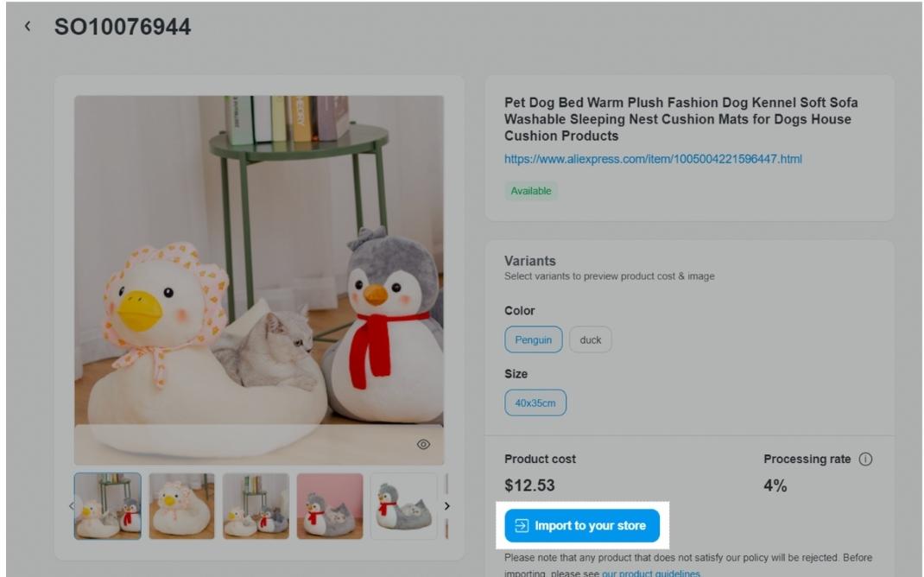Select the duck color variant
The height and width of the screenshot is (577, 924).
591,339
